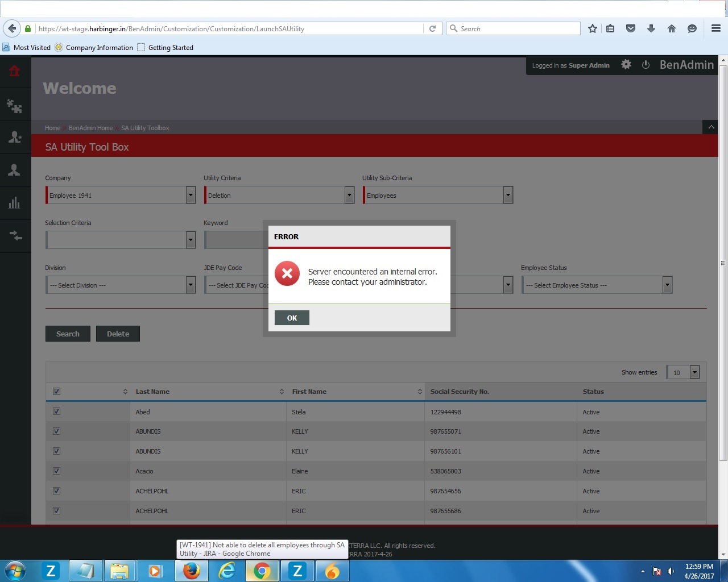
Task: Toggle the select-all checkbox in table header
Action: [56, 391]
